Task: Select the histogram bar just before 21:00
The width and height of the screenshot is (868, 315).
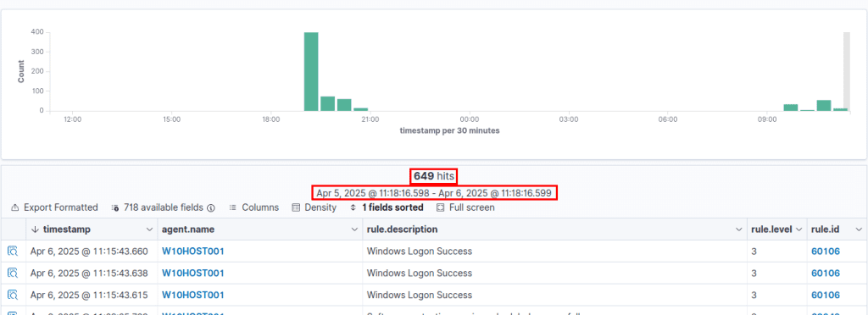Action: pyautogui.click(x=361, y=109)
